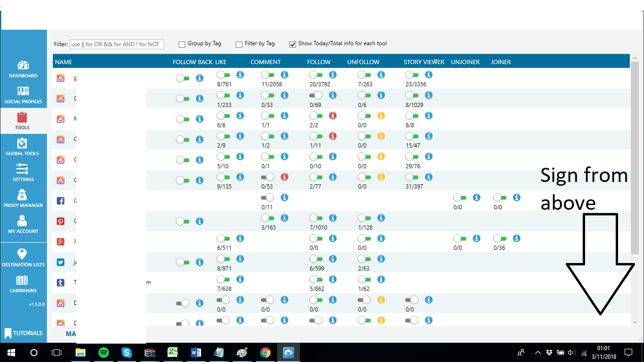Click the UNJOINER column header
The image size is (644, 362).
465,62
